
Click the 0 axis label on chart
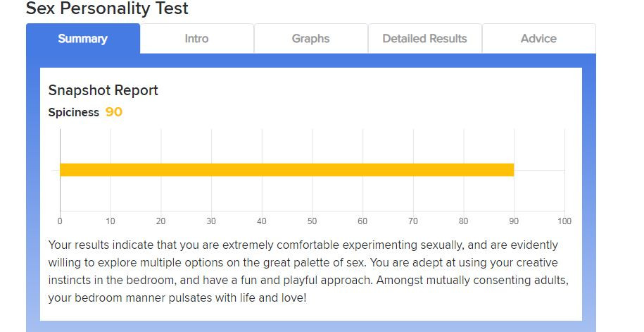click(60, 221)
